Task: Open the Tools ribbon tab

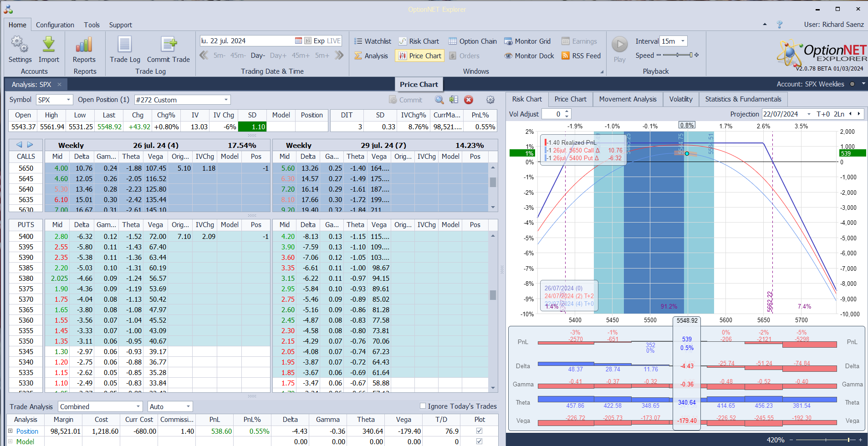Action: point(92,25)
